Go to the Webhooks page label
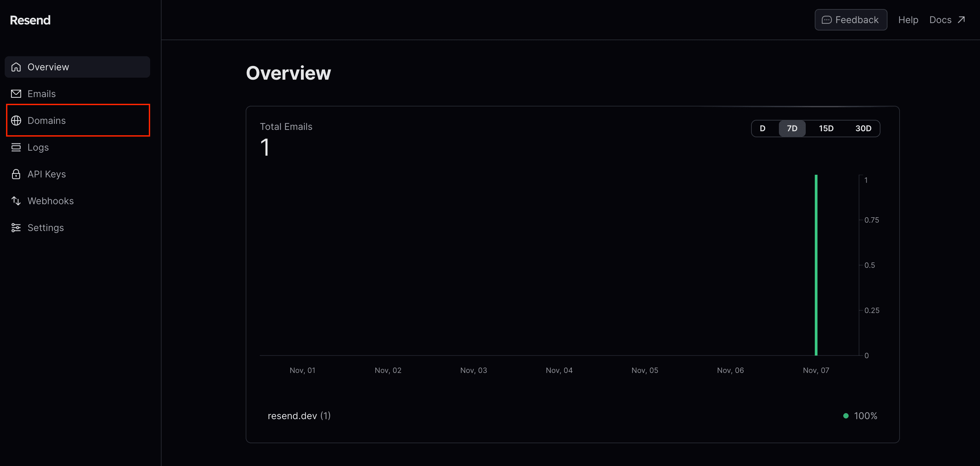The height and width of the screenshot is (466, 980). tap(51, 201)
